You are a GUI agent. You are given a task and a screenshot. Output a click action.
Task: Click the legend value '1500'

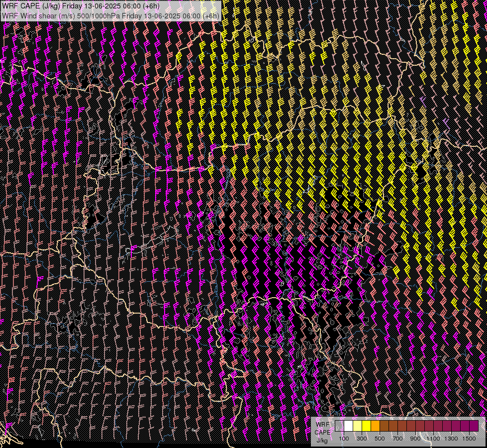(469, 439)
